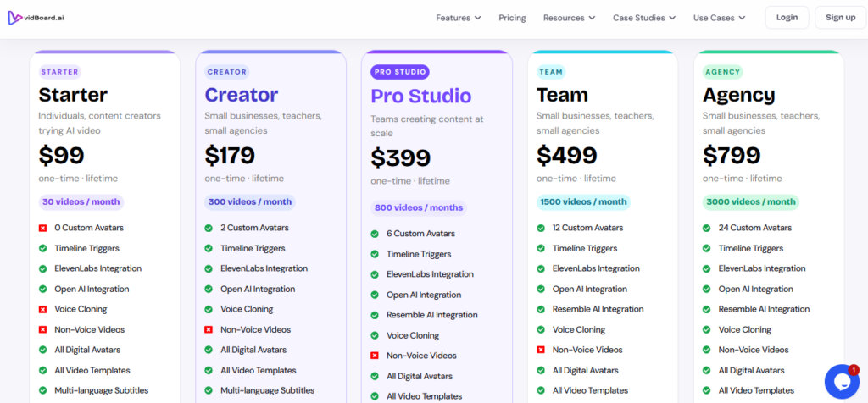Click green check beside Creator's Voice Cloning
The image size is (868, 403).
tap(209, 309)
